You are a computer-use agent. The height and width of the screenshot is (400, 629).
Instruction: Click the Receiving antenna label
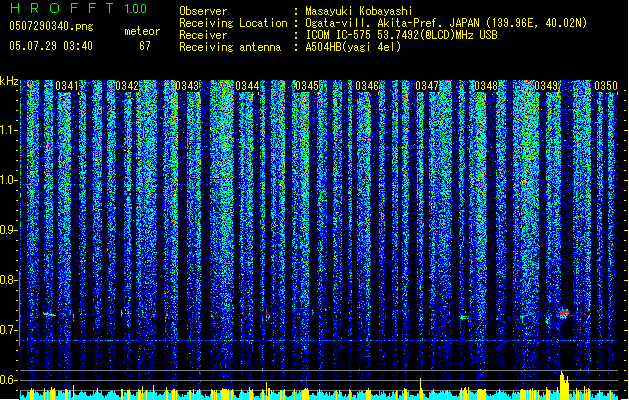[x=230, y=47]
